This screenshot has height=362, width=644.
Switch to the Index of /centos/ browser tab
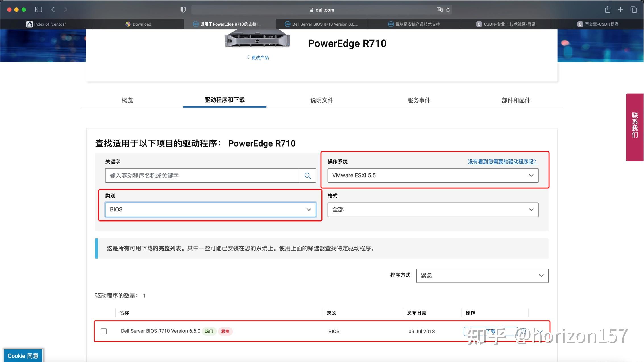[x=46, y=24]
